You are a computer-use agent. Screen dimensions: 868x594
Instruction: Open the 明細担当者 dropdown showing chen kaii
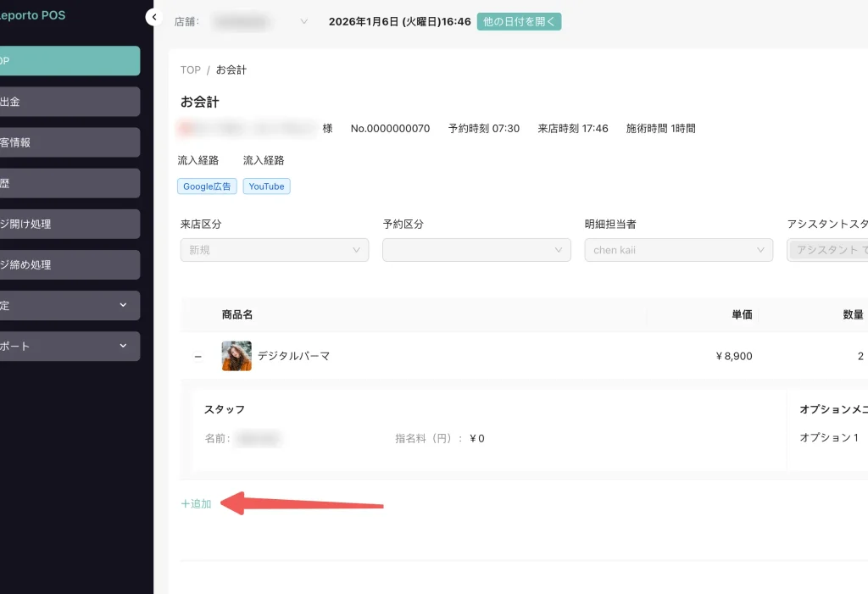(x=678, y=250)
